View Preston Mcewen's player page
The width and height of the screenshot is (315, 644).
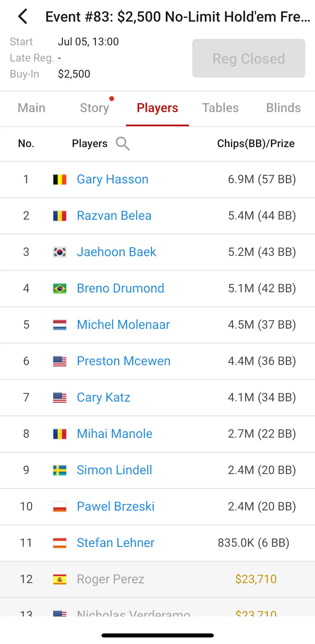point(124,361)
